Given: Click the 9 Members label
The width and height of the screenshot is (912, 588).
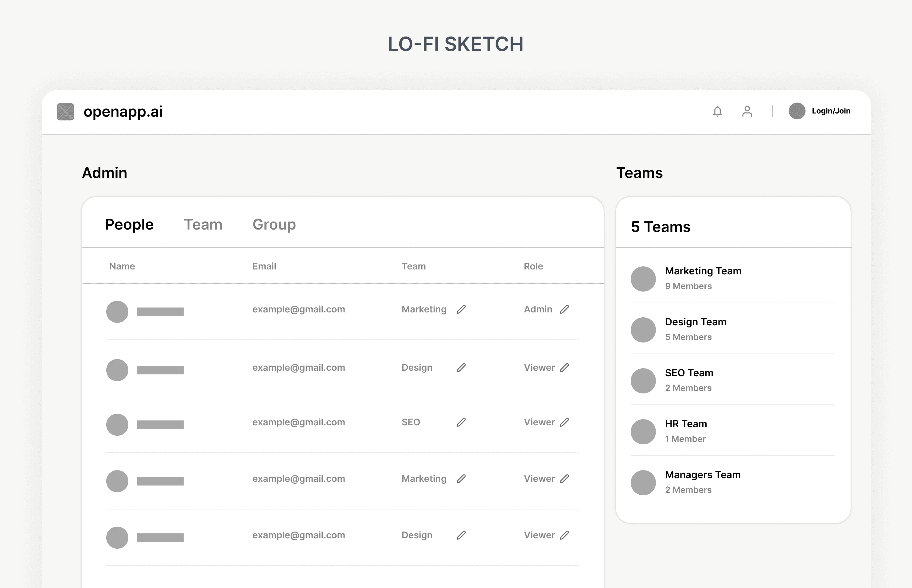Looking at the screenshot, I should tap(688, 286).
